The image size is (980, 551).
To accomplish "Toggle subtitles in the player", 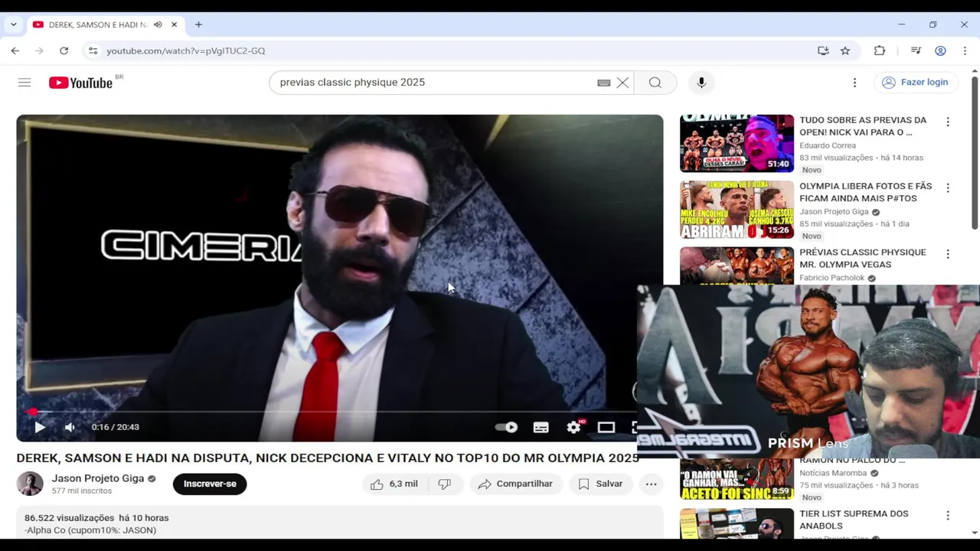I will 541,427.
